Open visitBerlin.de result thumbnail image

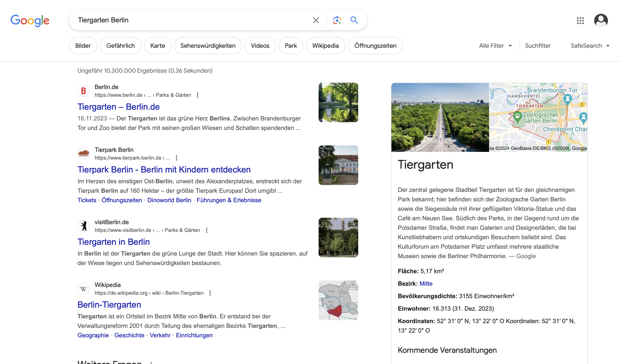[338, 238]
